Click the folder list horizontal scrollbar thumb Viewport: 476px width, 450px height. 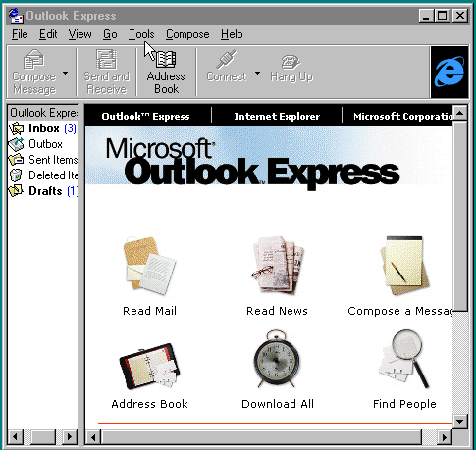coord(43,437)
